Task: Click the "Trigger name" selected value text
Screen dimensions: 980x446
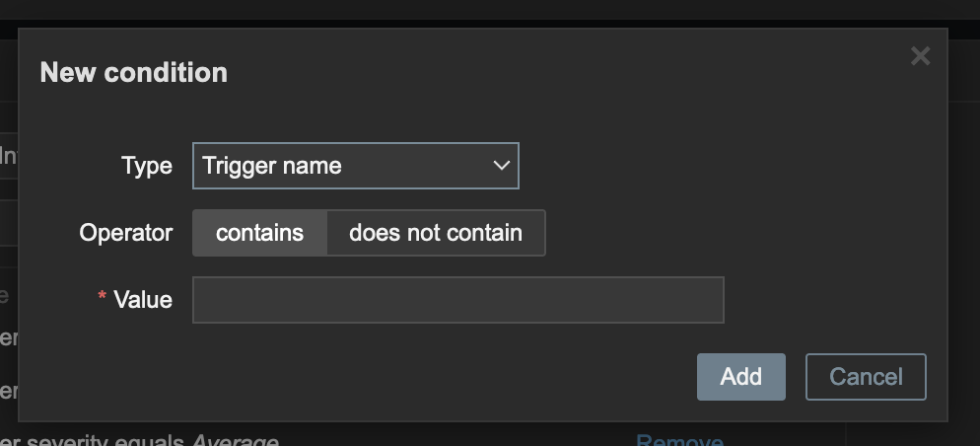Action: click(272, 166)
